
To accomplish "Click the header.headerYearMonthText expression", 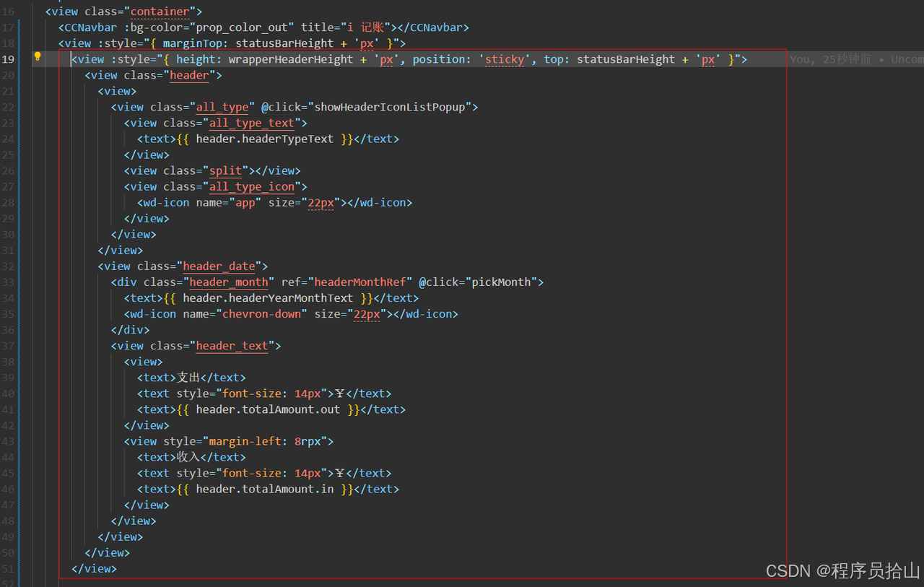I will 268,297.
